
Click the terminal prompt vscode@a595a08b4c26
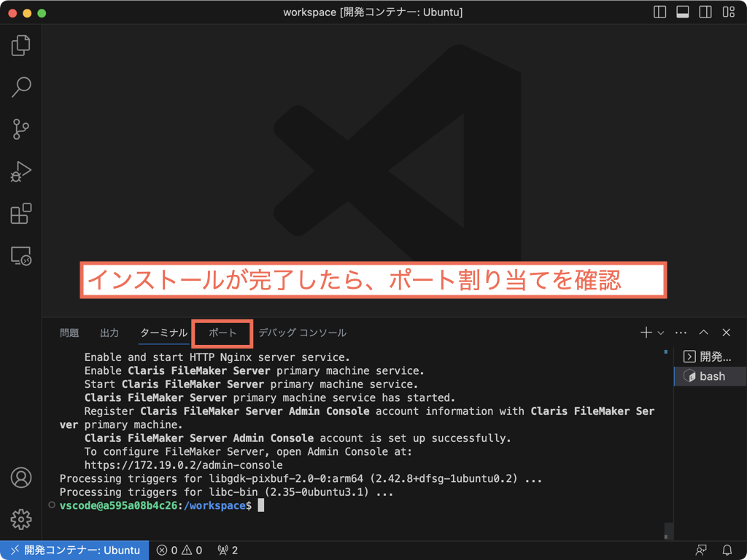click(x=119, y=506)
